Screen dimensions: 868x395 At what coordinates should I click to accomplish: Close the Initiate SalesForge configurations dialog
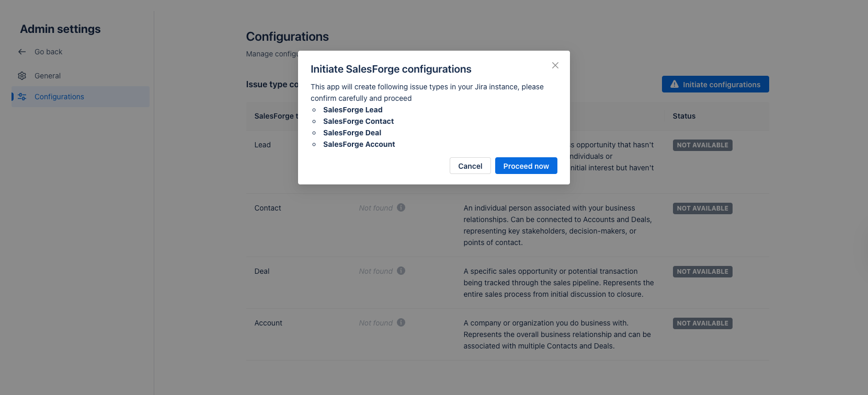point(555,65)
